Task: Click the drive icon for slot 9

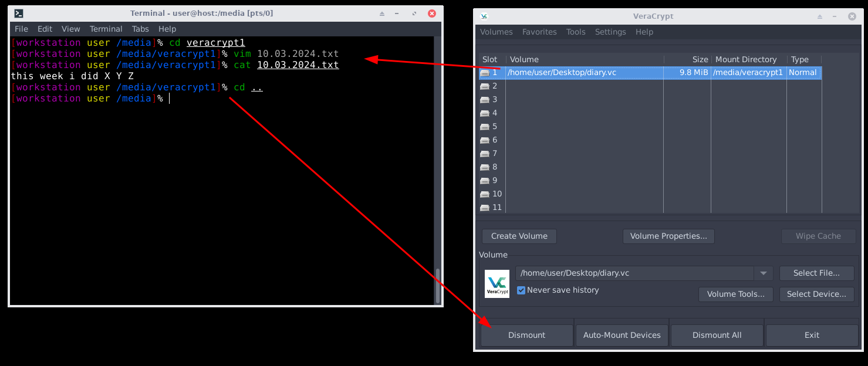Action: 485,181
